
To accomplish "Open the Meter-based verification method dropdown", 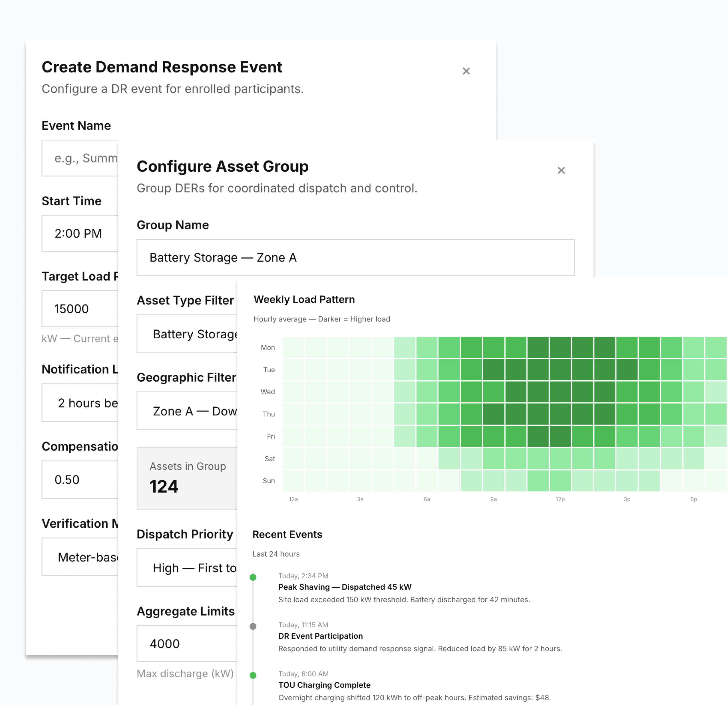I will pos(80,557).
